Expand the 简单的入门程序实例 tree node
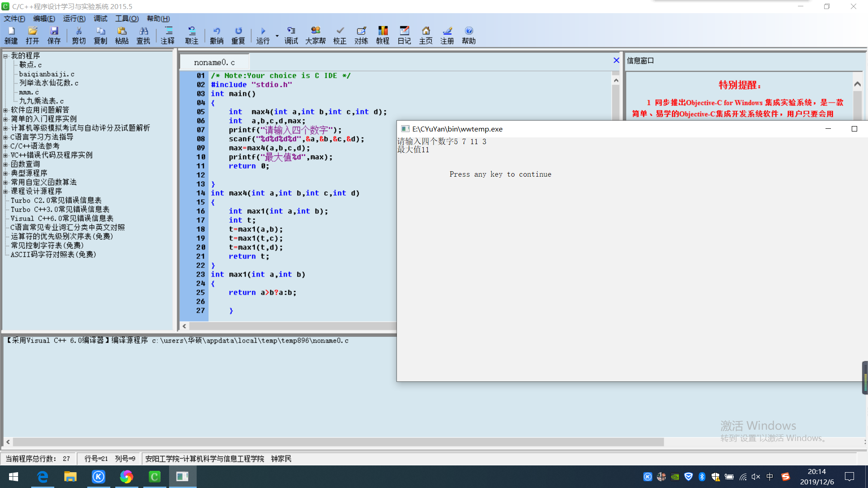 tap(5, 119)
